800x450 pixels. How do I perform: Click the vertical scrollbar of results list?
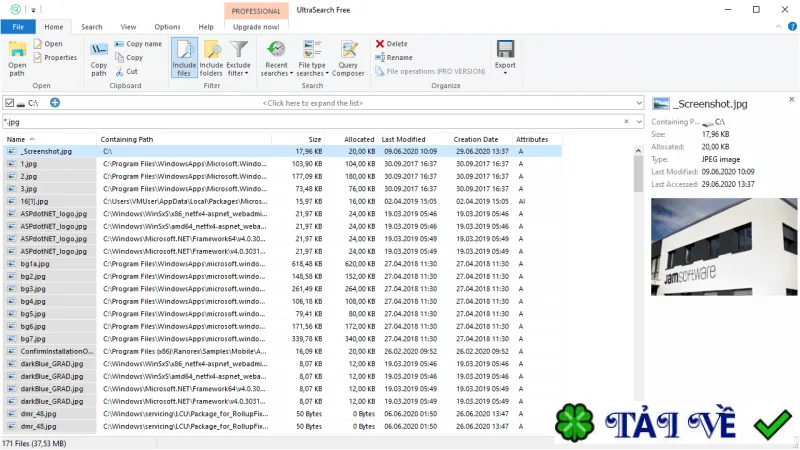pos(638,288)
